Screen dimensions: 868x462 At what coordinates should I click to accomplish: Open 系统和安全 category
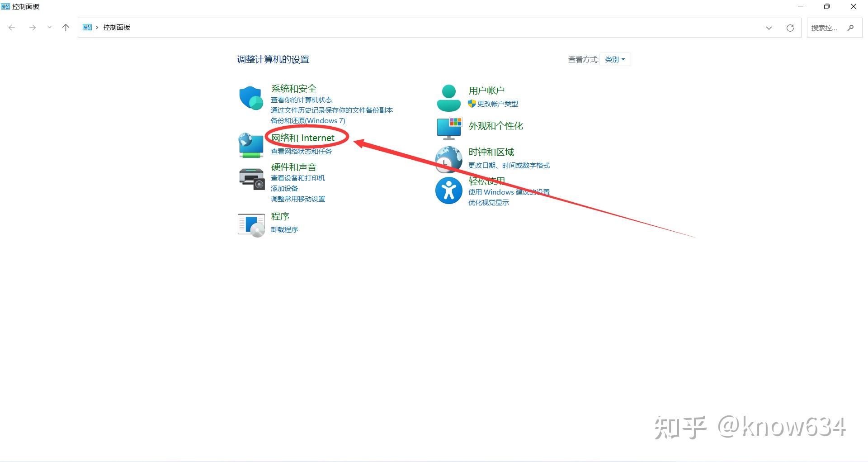pos(294,88)
